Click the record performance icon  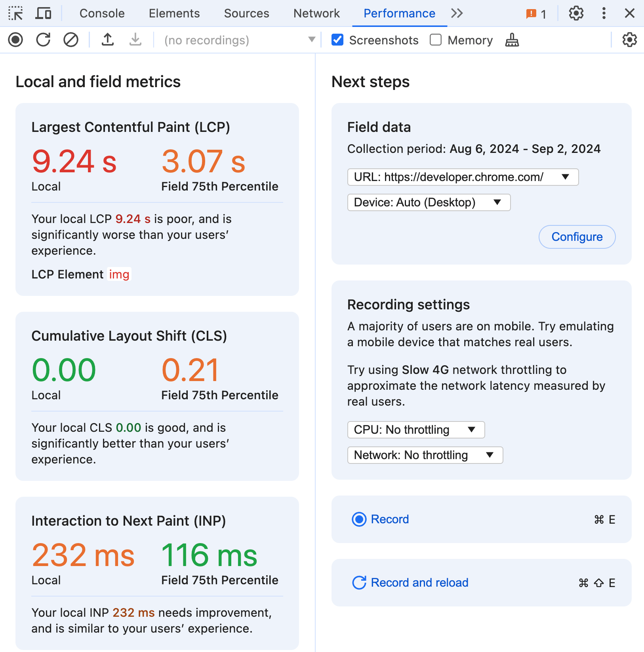pyautogui.click(x=15, y=40)
